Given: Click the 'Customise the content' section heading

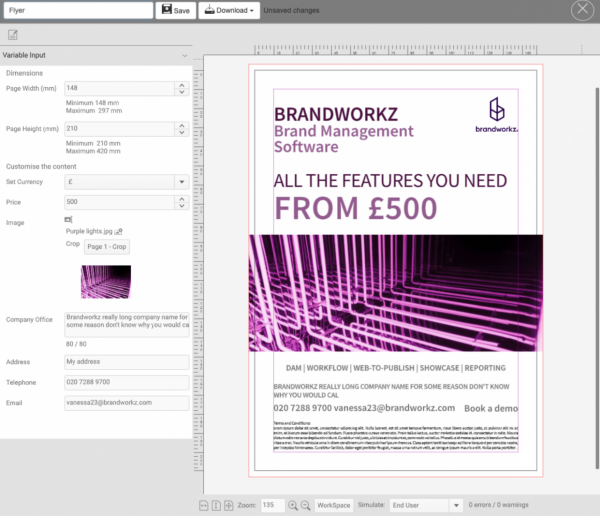Looking at the screenshot, I should 41,167.
